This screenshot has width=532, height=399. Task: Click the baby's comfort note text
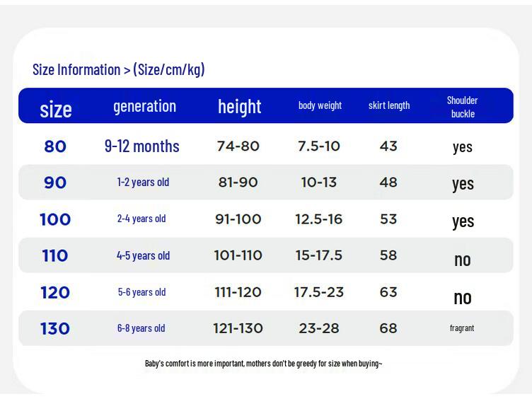(264, 364)
